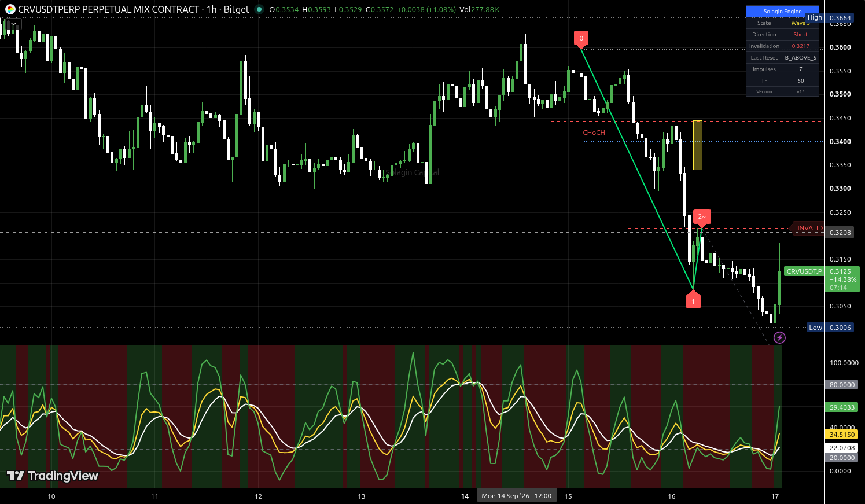The width and height of the screenshot is (865, 504).
Task: Click the Impulses value 7
Action: click(x=800, y=69)
